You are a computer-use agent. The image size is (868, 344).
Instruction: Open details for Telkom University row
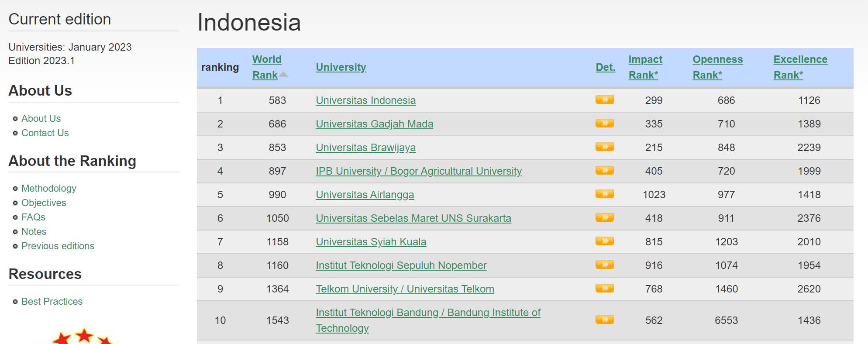coord(605,288)
